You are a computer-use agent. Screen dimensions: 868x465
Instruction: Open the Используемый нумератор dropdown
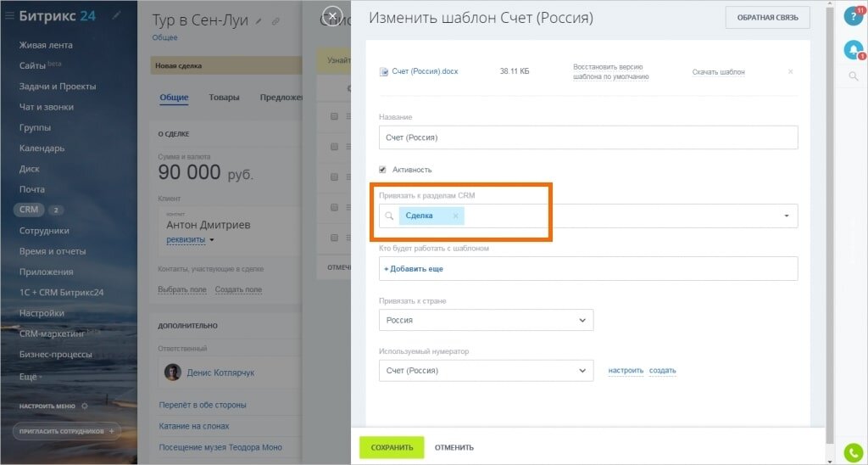pos(486,371)
